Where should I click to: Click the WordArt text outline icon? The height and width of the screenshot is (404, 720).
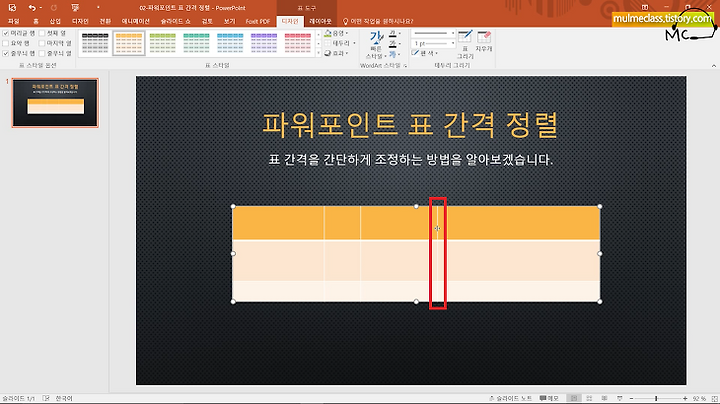coord(394,44)
